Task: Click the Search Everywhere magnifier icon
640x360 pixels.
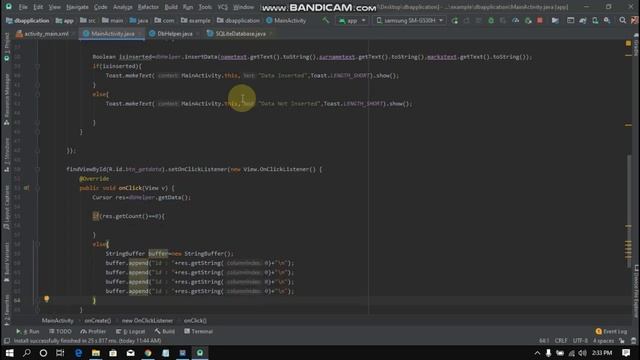Action: [622, 20]
